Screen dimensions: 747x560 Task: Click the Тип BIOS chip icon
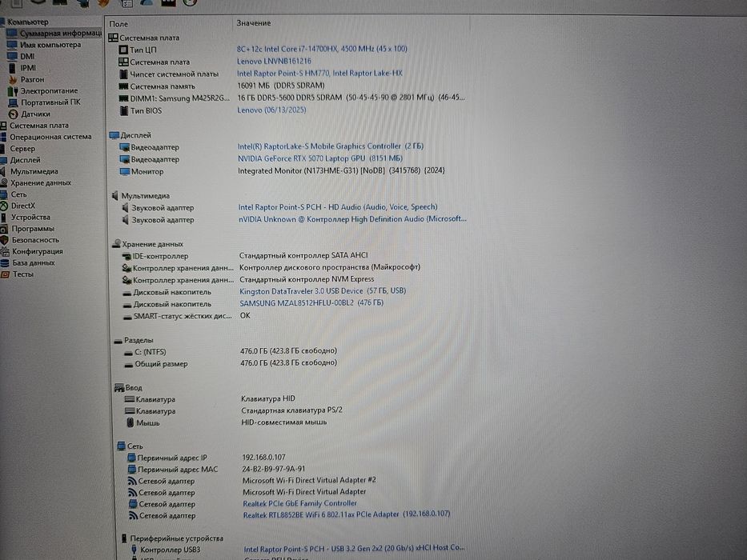pos(124,111)
